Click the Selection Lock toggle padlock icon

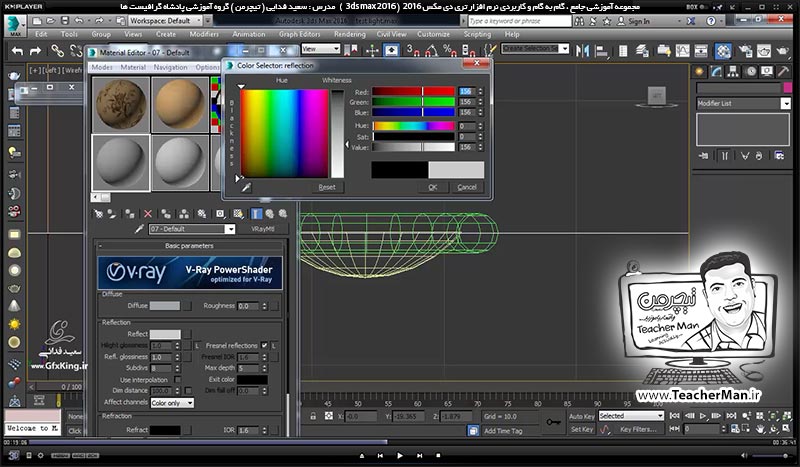tap(313, 416)
